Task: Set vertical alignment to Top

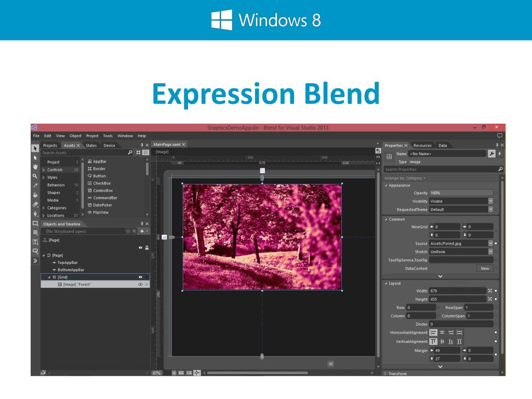Action: [433, 342]
